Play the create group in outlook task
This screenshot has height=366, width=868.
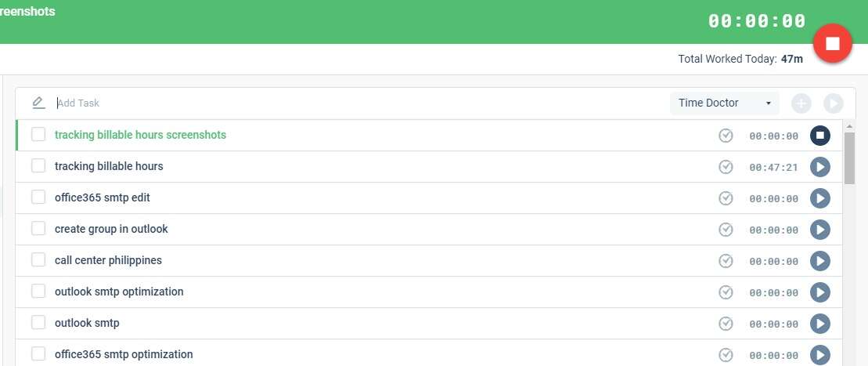click(x=819, y=229)
